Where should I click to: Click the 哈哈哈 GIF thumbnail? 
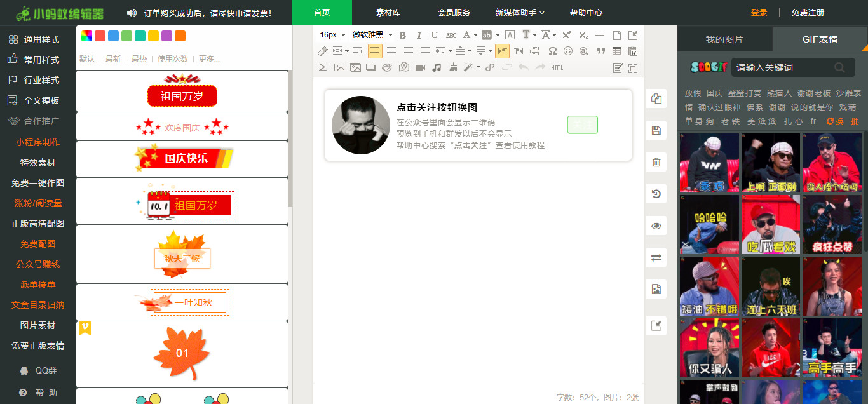(709, 224)
